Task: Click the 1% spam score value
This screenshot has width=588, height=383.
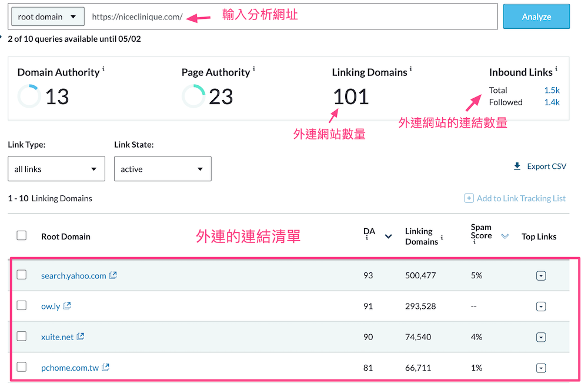Action: click(476, 368)
